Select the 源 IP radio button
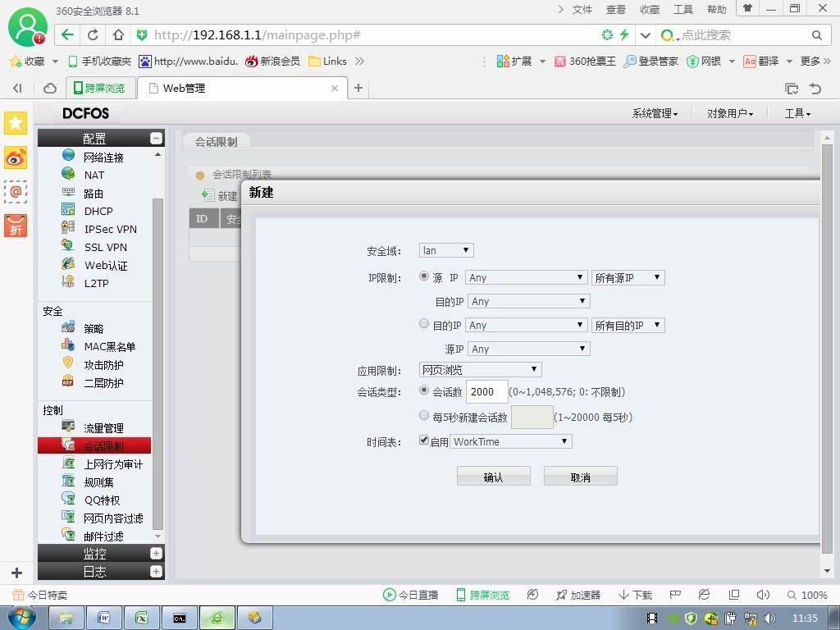 pos(424,276)
